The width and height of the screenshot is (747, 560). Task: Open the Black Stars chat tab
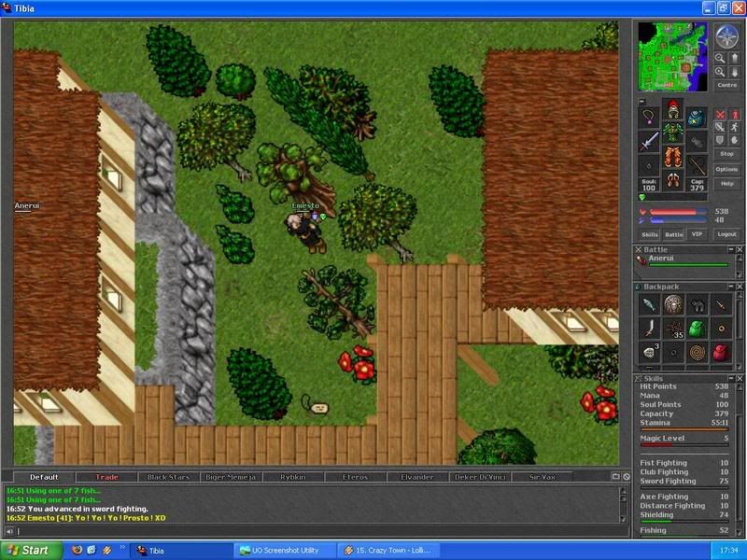coord(169,477)
